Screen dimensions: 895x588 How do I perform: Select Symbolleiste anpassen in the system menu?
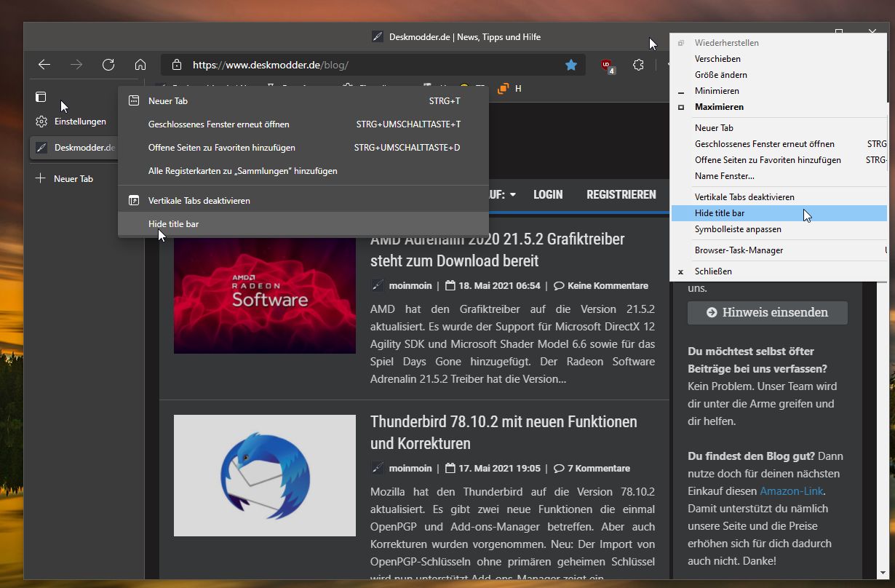780,229
